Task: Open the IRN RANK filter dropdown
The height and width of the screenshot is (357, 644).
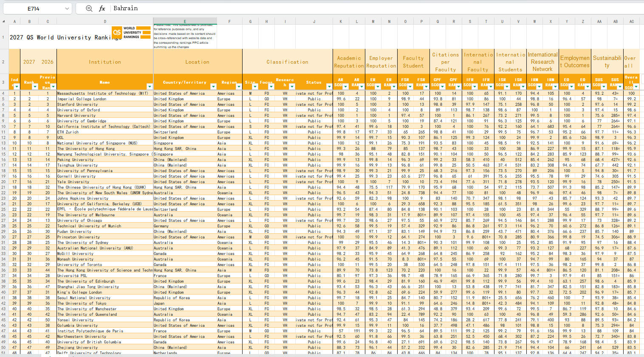Action: 555,87
